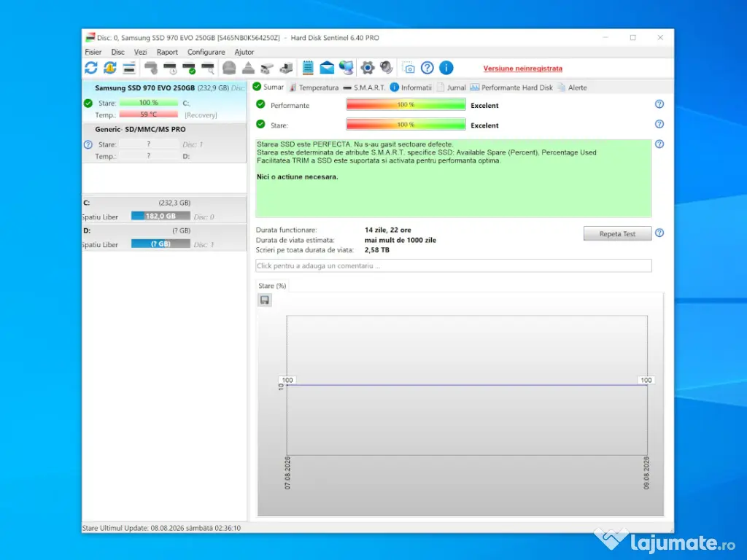Click the 'Nici o actiune necesara.' text

click(x=298, y=176)
